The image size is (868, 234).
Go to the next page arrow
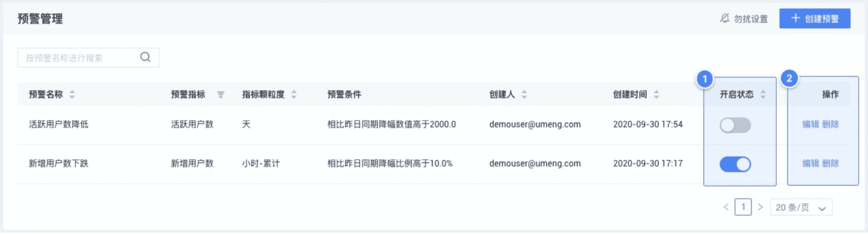(x=760, y=207)
